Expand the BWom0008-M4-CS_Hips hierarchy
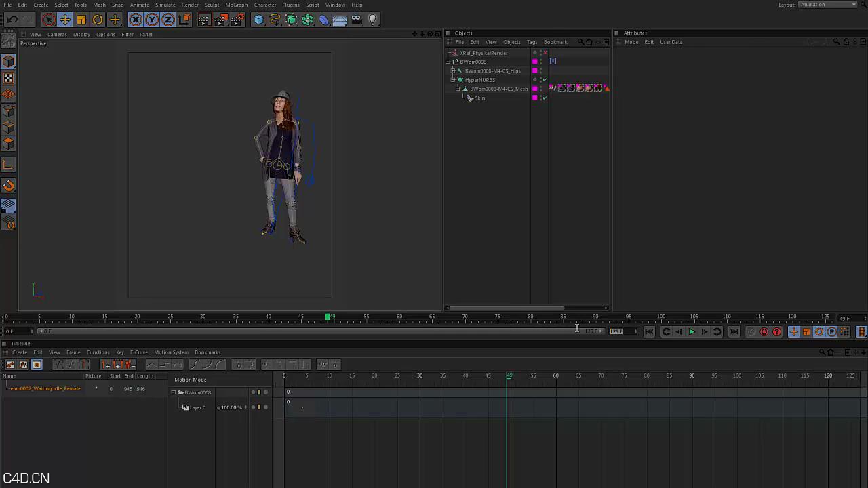The width and height of the screenshot is (868, 488). [x=453, y=71]
